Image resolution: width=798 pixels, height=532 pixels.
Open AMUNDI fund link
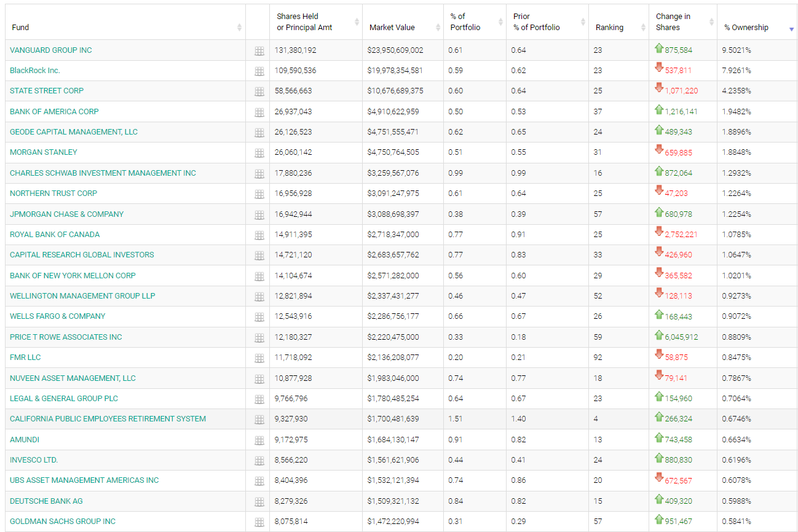pyautogui.click(x=25, y=440)
